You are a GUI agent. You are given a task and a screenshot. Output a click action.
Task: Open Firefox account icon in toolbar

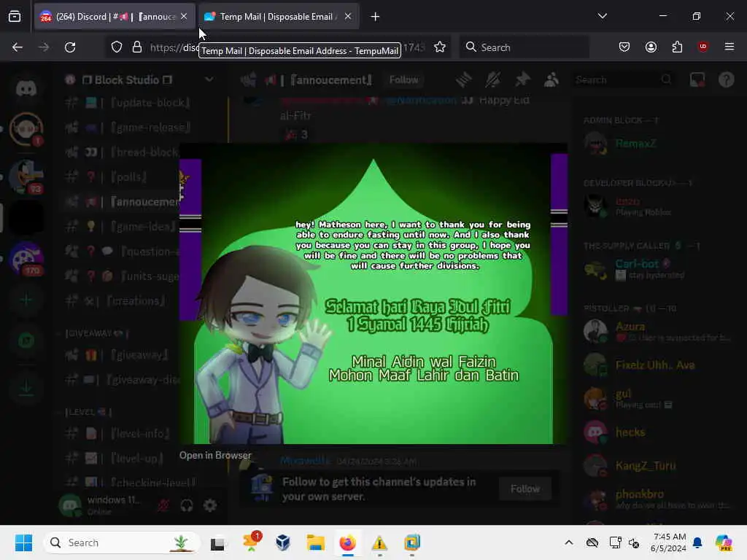(651, 47)
